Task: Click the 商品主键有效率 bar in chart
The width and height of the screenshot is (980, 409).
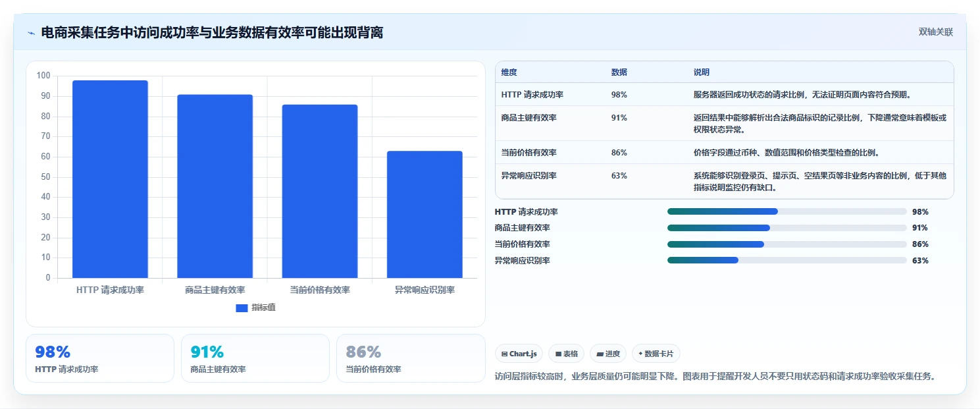Action: (x=215, y=186)
